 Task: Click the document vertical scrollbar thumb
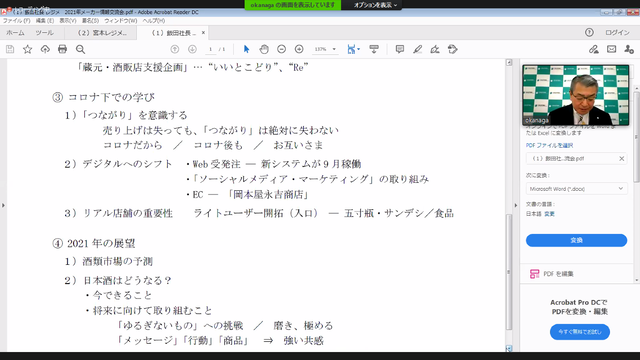click(x=509, y=271)
